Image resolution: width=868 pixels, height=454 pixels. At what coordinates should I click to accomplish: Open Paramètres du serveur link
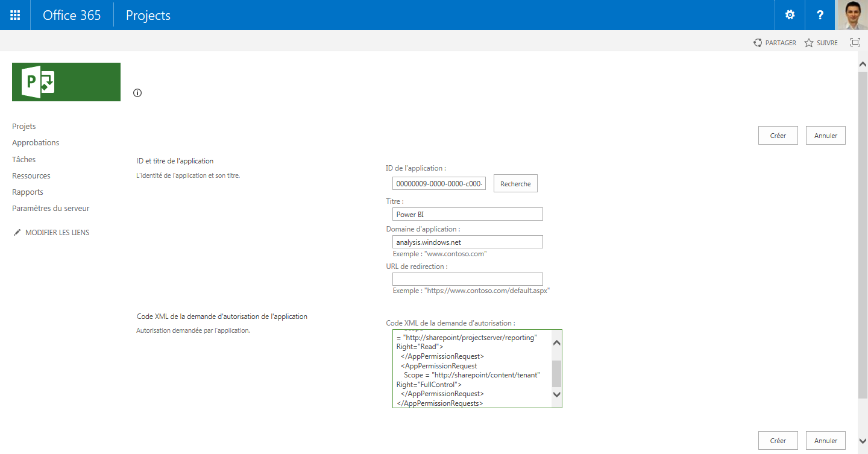51,209
